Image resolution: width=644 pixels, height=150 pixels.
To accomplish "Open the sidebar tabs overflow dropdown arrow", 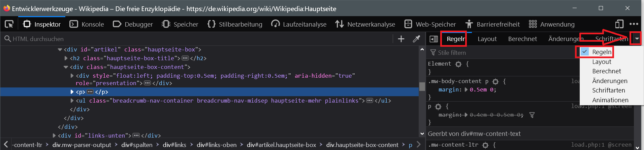I will click(637, 39).
